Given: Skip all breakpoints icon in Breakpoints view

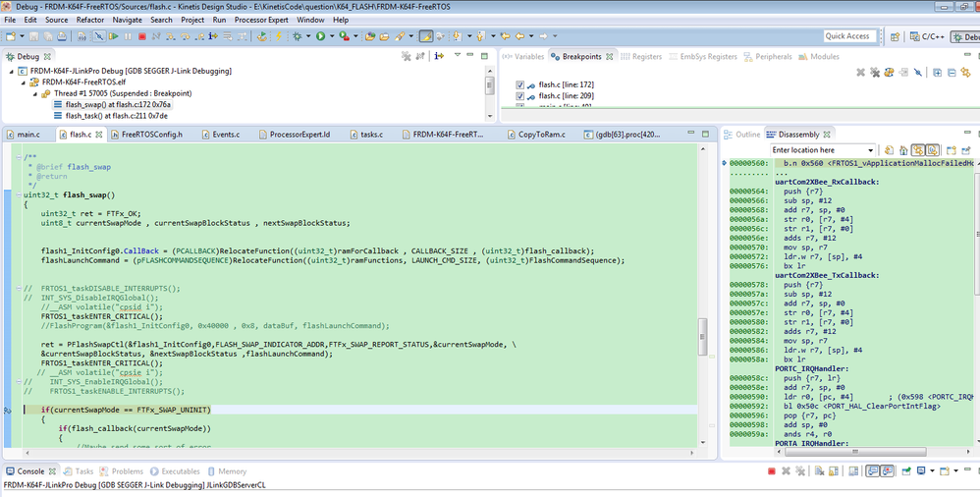Looking at the screenshot, I should 917,73.
